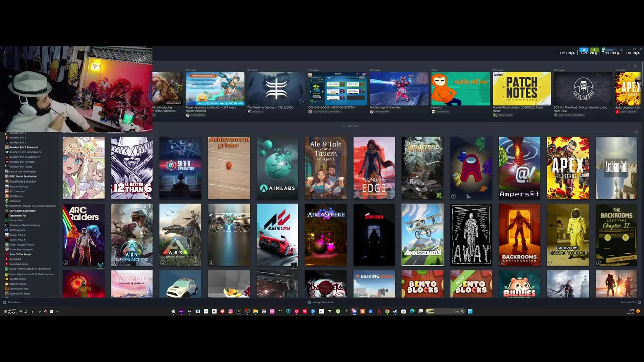Open the Arabian Gulf game cover
The width and height of the screenshot is (644, 362).
point(616,168)
